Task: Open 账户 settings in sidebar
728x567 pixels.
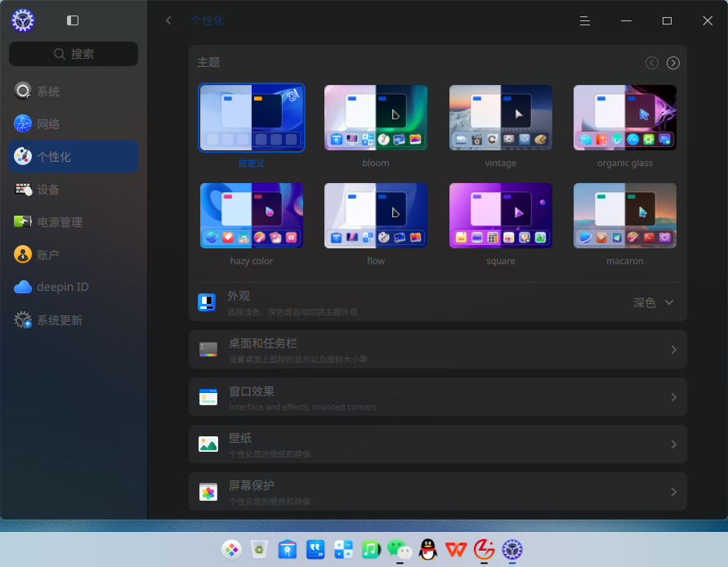Action: coord(74,254)
